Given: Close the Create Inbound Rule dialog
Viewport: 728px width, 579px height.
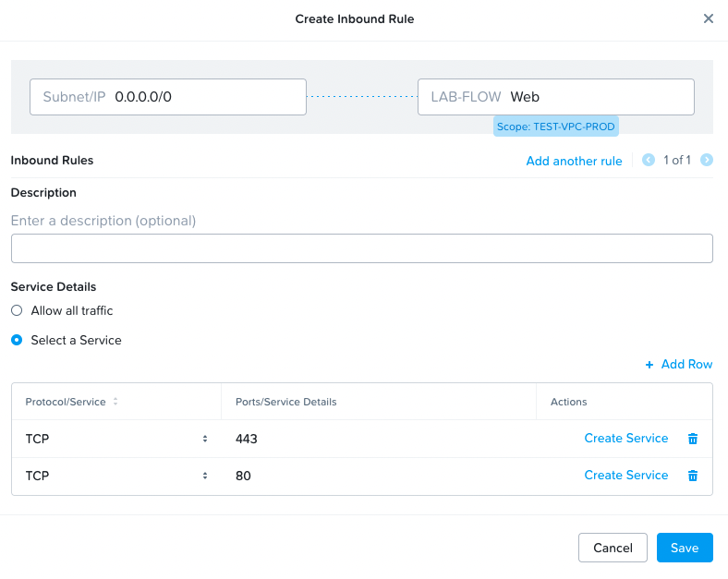Looking at the screenshot, I should [x=709, y=18].
